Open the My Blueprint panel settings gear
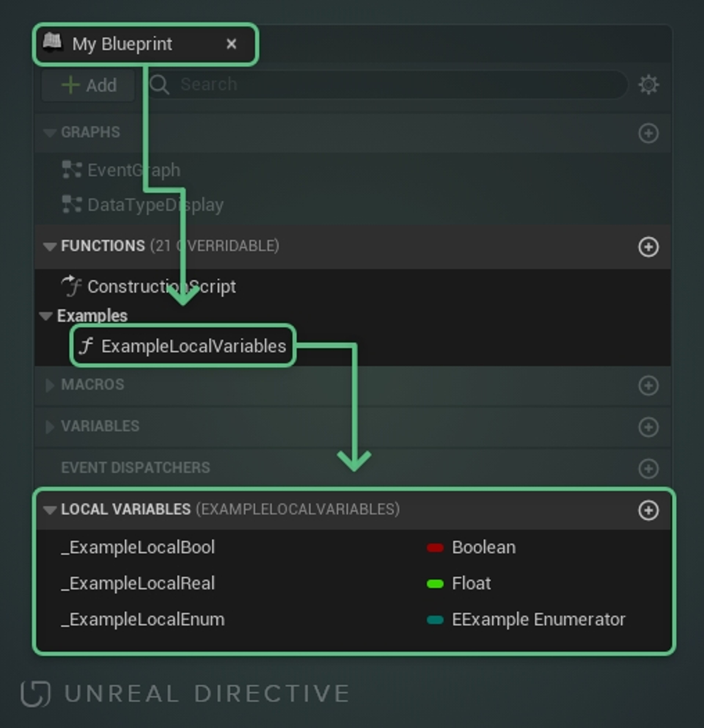 click(x=649, y=85)
